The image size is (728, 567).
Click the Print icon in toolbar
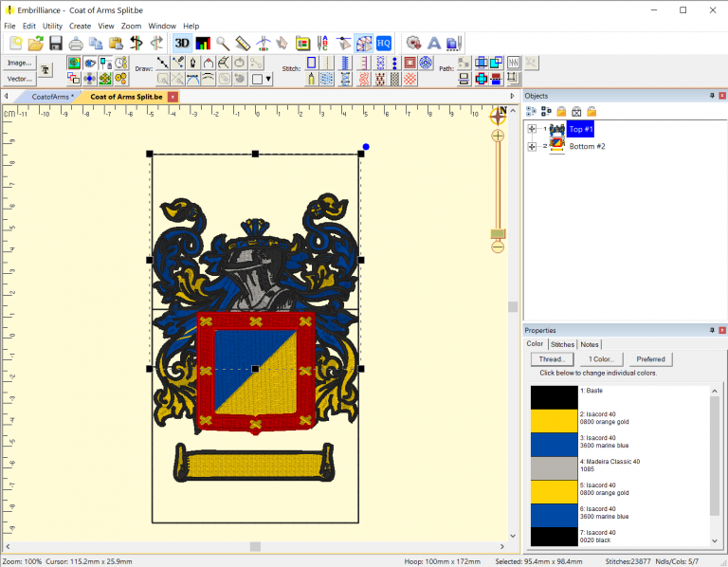pos(76,43)
